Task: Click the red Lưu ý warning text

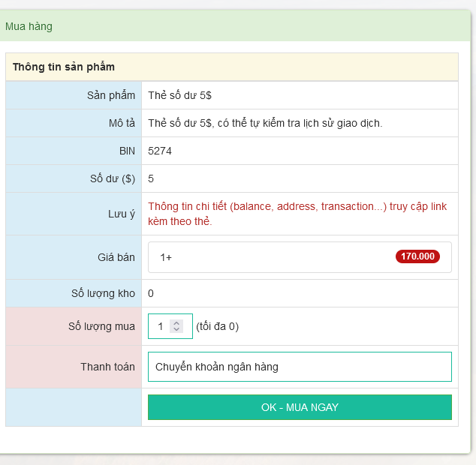Action: pos(297,214)
